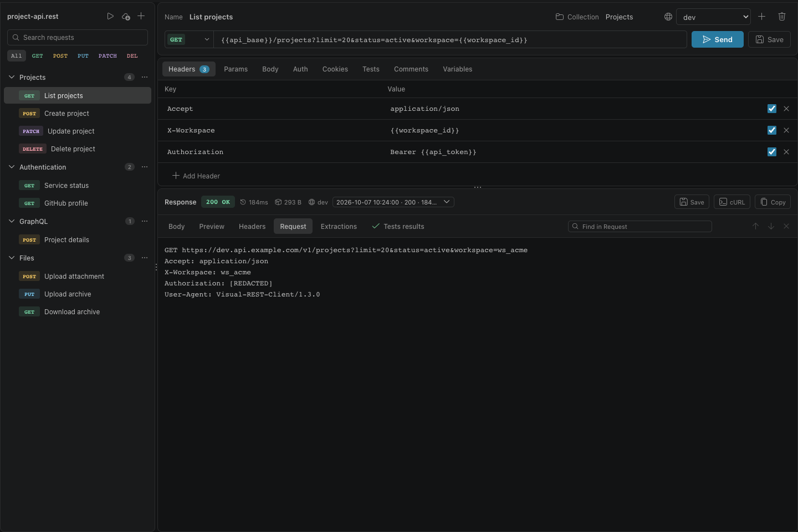Filter requests by DEL method
The width and height of the screenshot is (798, 532).
[132, 55]
